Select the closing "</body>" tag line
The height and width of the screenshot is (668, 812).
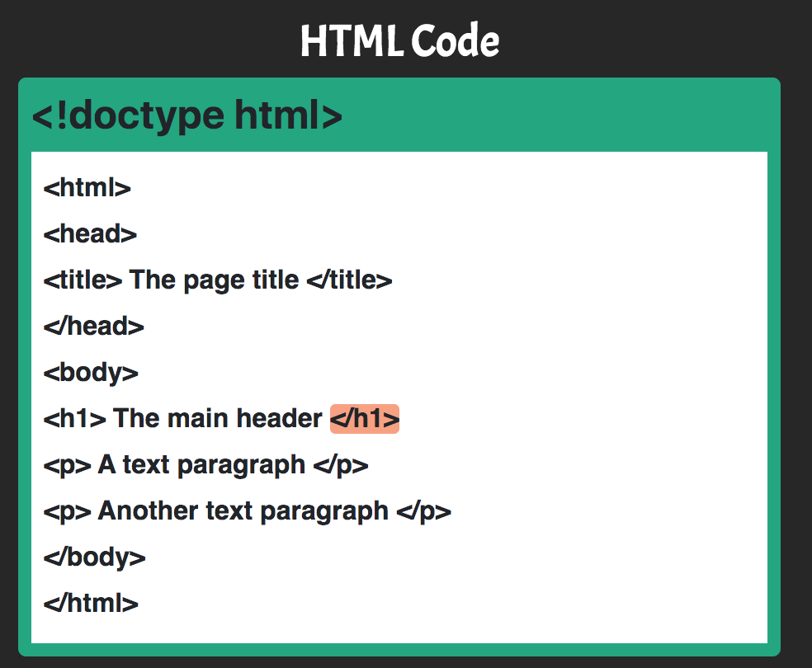pos(94,557)
